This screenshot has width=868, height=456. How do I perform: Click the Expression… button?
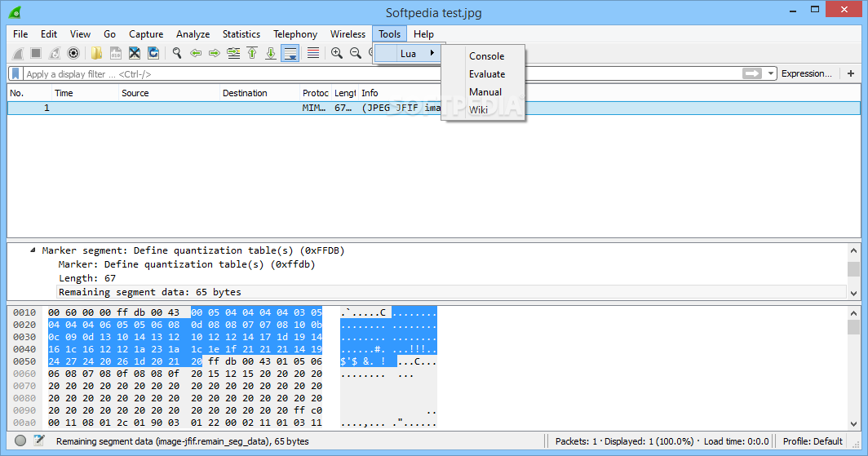(x=807, y=73)
